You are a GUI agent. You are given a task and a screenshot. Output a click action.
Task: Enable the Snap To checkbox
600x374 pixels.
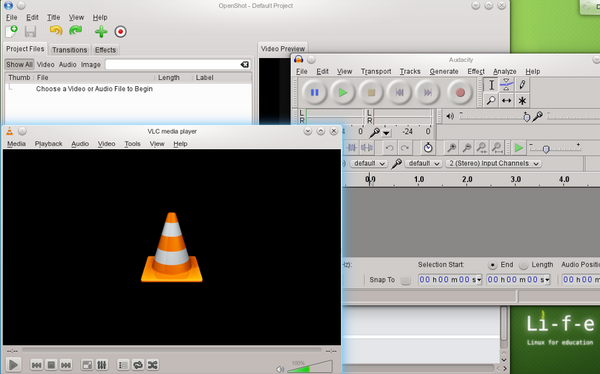[406, 280]
